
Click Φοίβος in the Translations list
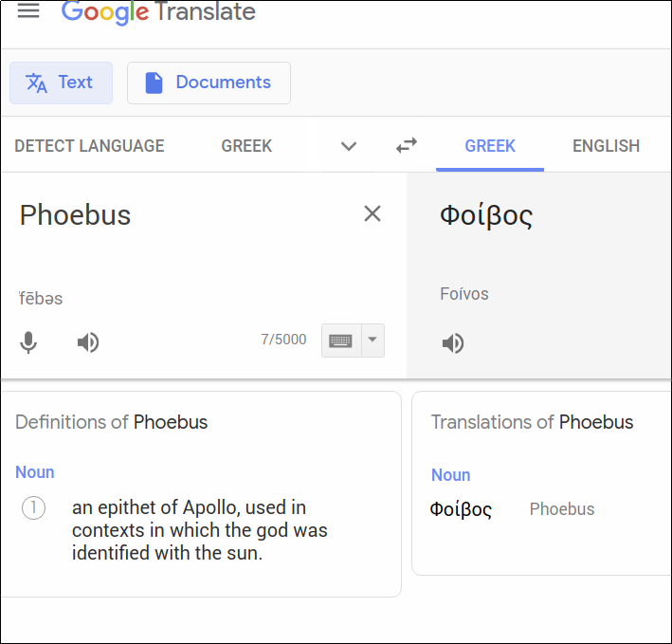(462, 509)
